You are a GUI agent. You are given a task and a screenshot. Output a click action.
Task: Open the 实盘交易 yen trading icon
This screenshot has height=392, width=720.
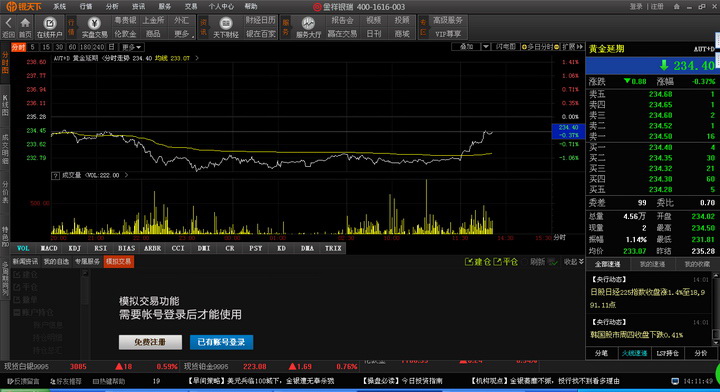coord(94,23)
